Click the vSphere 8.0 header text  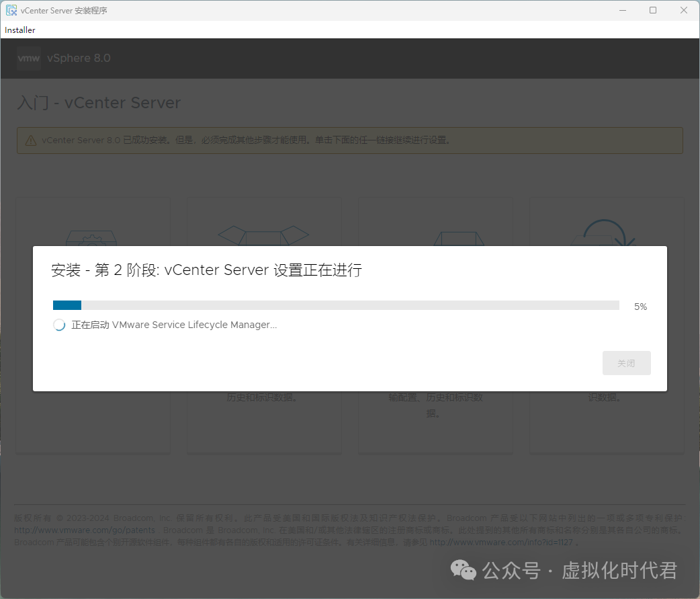[x=79, y=58]
